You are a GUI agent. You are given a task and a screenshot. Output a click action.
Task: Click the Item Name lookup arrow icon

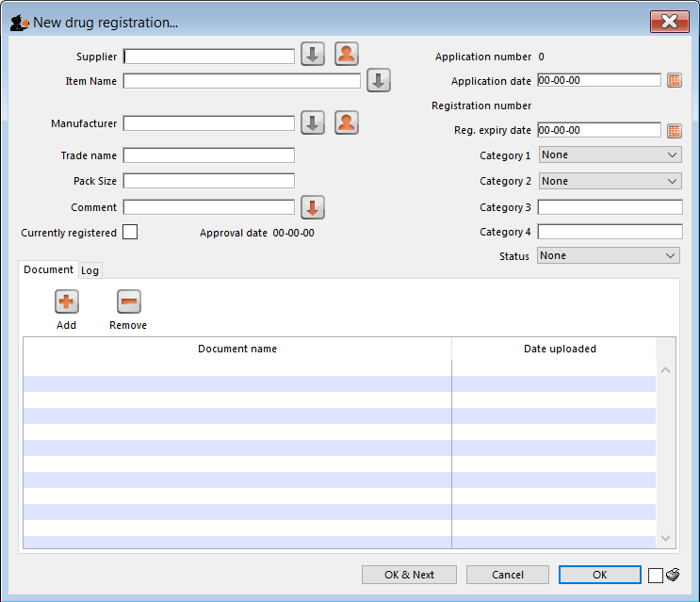379,81
